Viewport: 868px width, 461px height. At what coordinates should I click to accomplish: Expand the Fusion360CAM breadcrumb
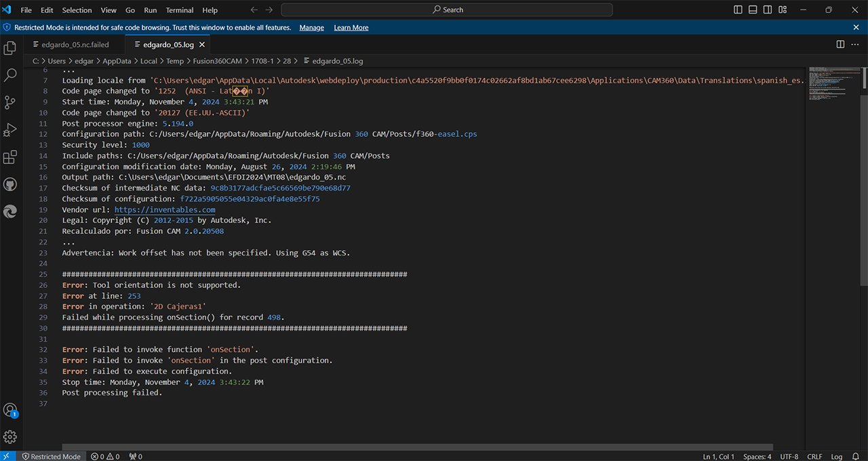[x=218, y=61]
